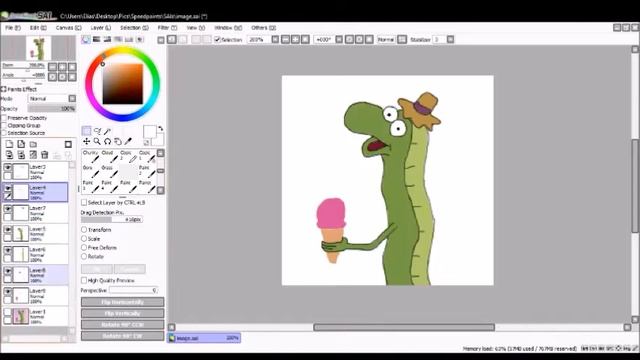Select the Rotate view tool
This screenshot has width=640, height=360.
[107, 141]
